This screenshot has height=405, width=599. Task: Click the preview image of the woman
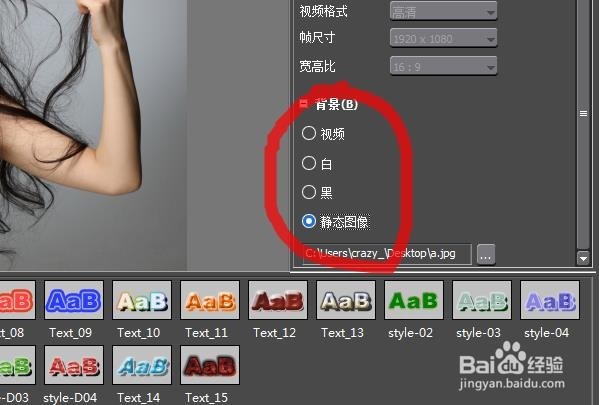click(x=93, y=134)
